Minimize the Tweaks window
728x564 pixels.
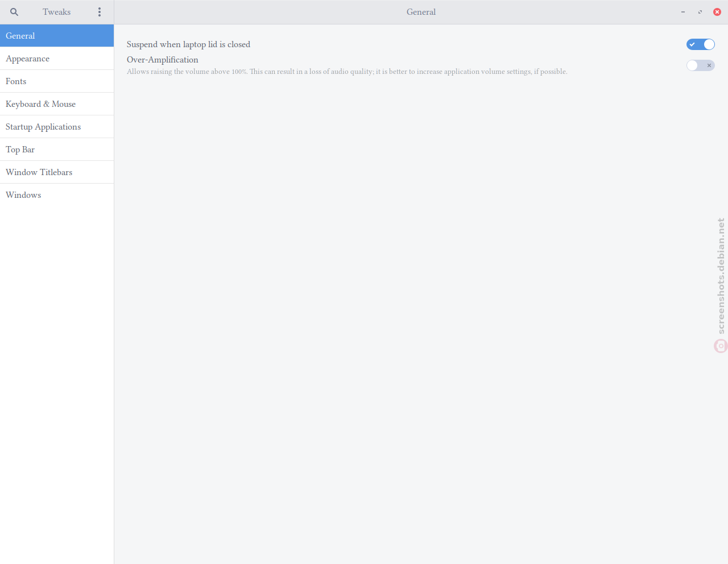click(683, 12)
